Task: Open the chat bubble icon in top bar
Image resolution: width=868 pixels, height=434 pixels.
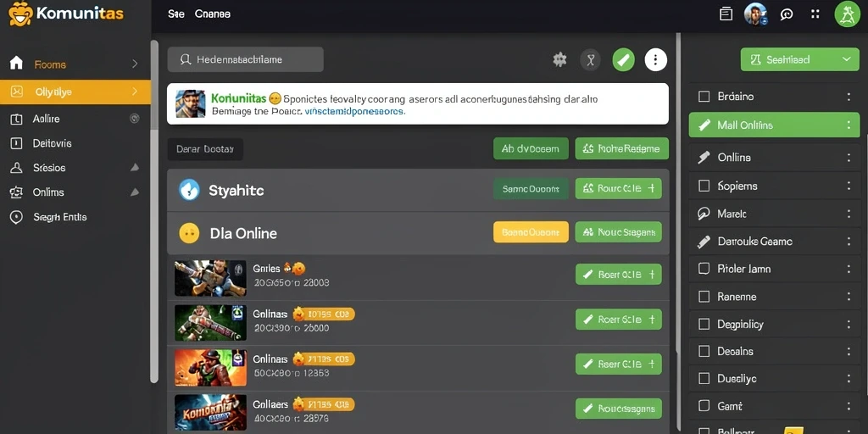Action: tap(787, 14)
